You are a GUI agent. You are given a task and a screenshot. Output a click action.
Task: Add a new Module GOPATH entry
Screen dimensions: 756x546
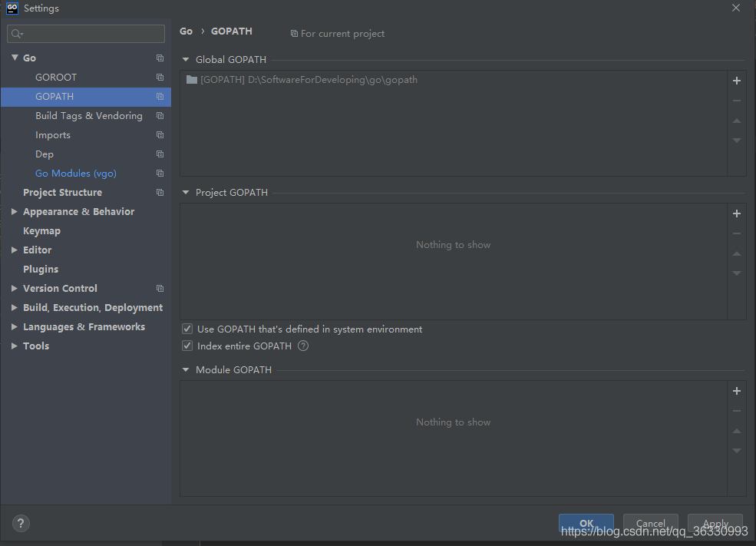coord(736,391)
